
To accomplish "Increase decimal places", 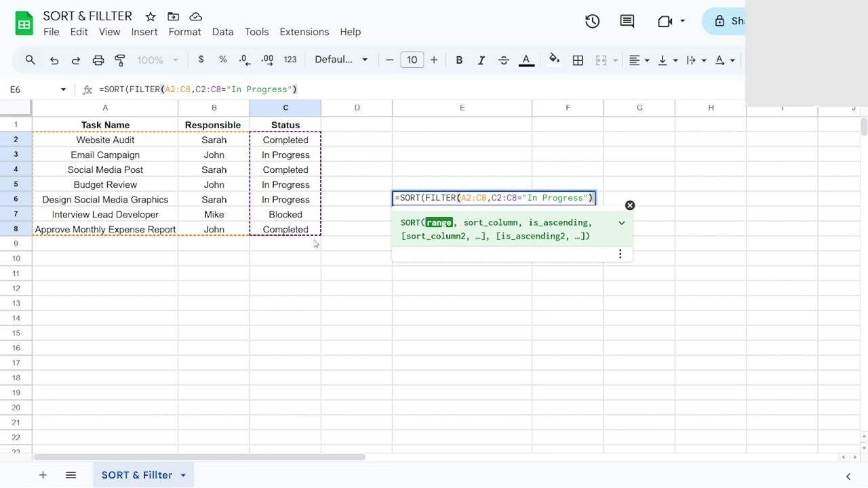I will [267, 60].
